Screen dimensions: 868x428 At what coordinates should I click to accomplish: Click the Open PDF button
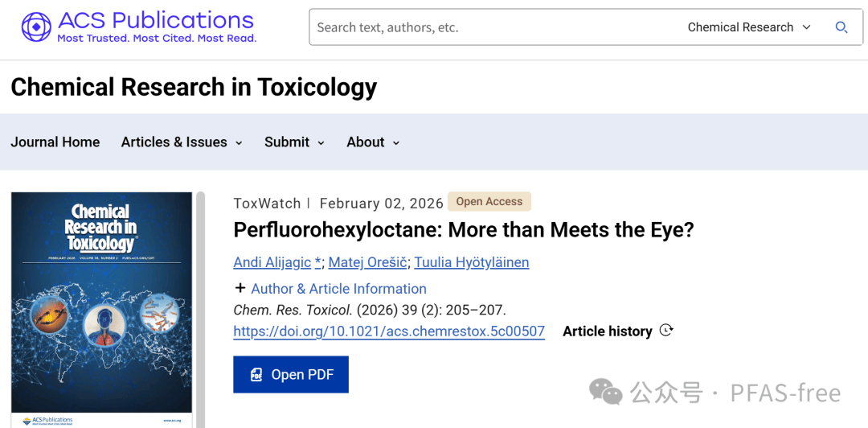click(291, 375)
